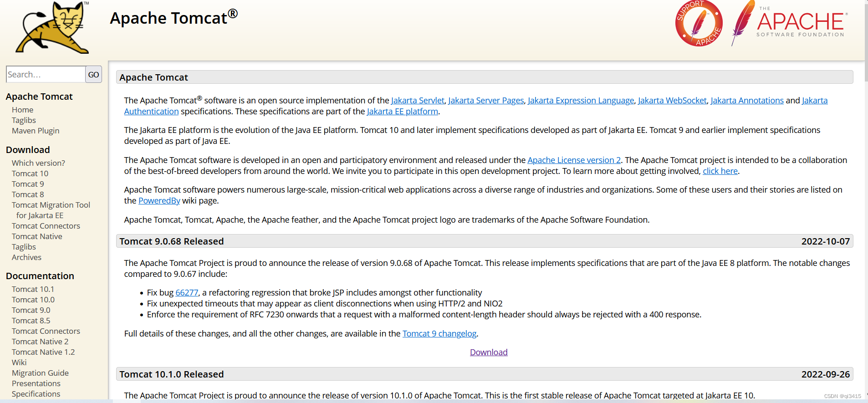The image size is (868, 403).
Task: Open Tomcat 9.0 documentation
Action: 31,310
